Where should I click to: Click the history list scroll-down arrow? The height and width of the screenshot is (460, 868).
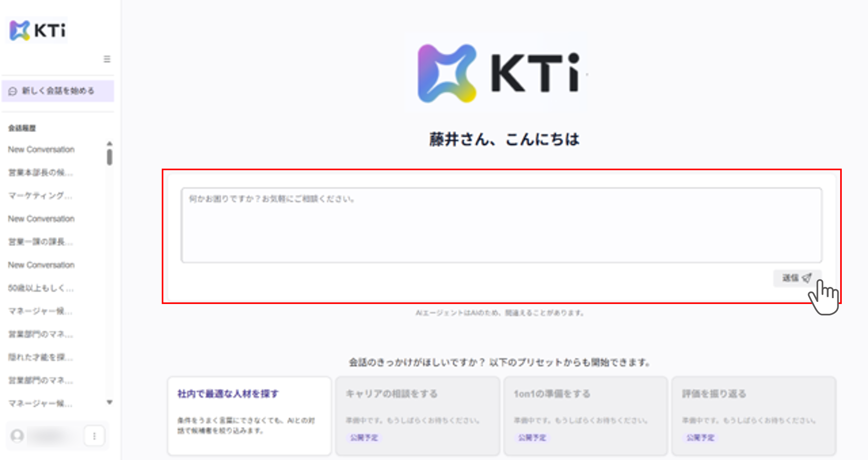pos(110,402)
